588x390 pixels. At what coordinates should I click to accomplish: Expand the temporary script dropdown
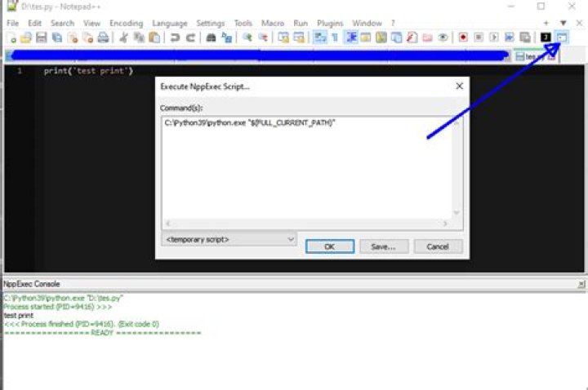tap(229, 239)
